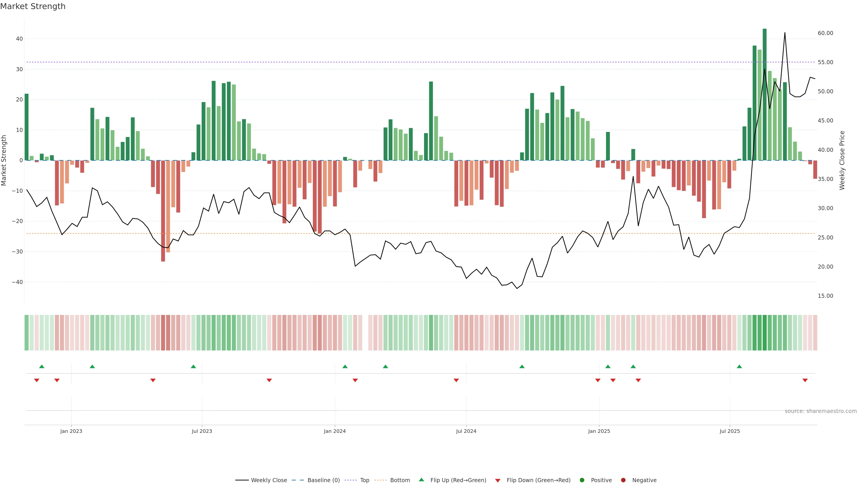Image resolution: width=868 pixels, height=488 pixels.
Task: Click the first Flip Up marker on left
Action: click(x=42, y=366)
